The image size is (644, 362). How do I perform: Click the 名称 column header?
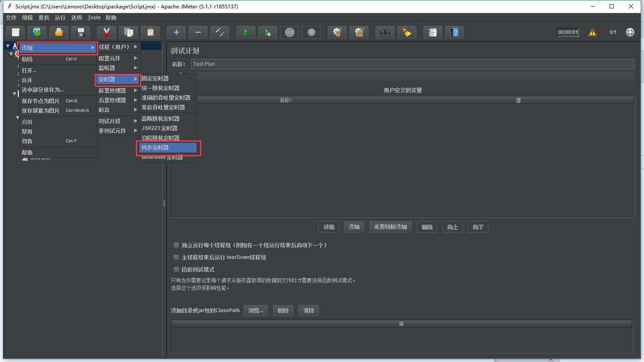coord(287,100)
